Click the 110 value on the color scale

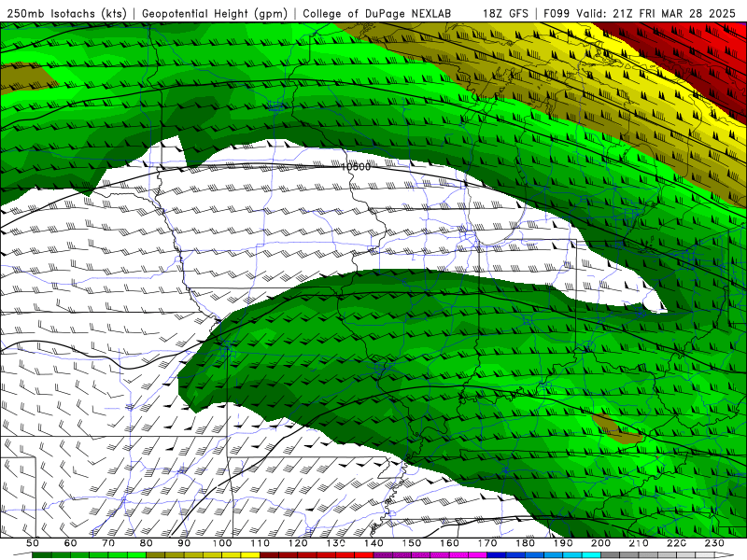tap(261, 543)
